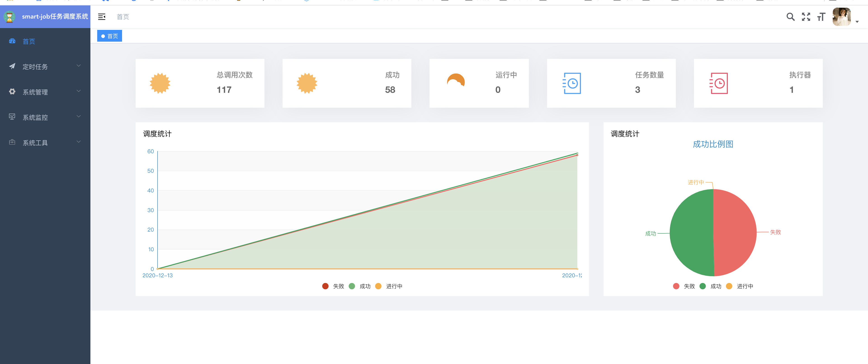Click the sidebar collapse hamburger icon
868x364 pixels.
click(x=101, y=17)
